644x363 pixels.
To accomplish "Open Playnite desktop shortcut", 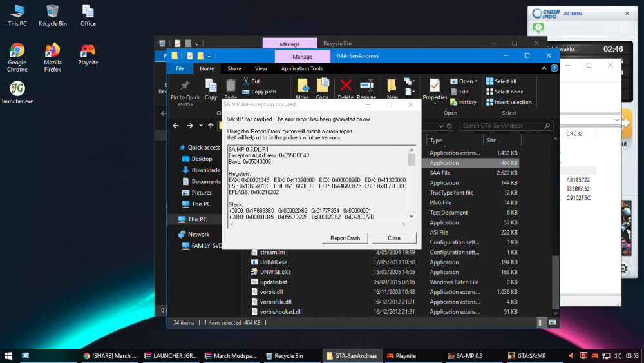I will click(88, 54).
